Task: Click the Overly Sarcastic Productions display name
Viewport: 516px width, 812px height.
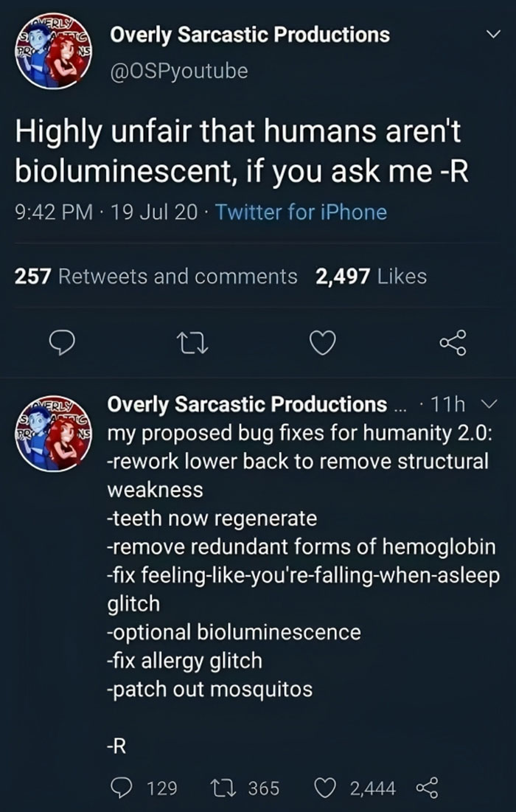Action: pos(250,35)
